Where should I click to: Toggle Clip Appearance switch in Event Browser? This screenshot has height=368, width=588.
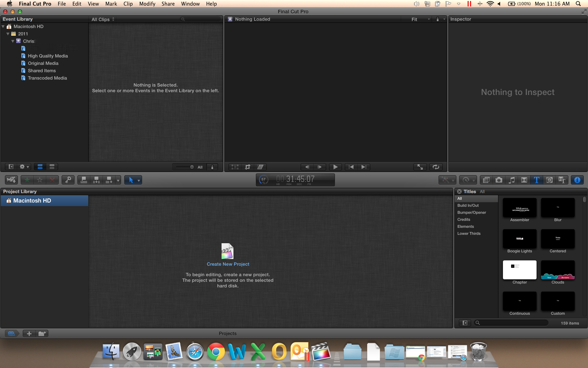tap(212, 167)
